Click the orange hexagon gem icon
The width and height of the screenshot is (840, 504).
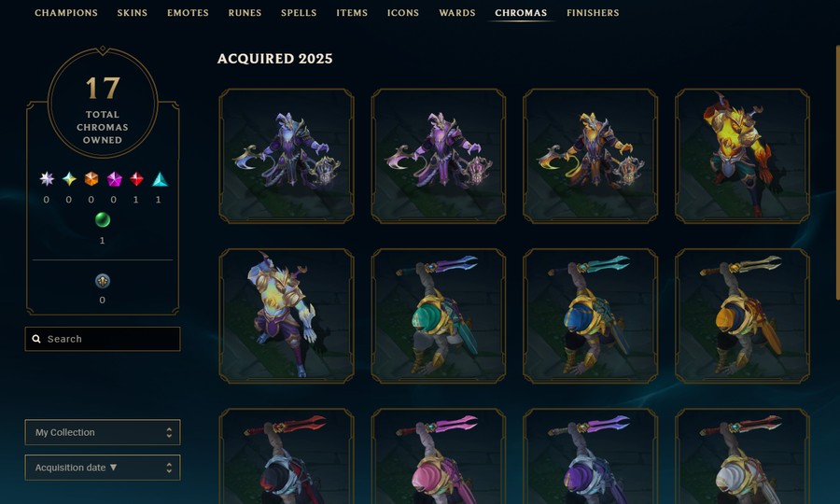[91, 179]
